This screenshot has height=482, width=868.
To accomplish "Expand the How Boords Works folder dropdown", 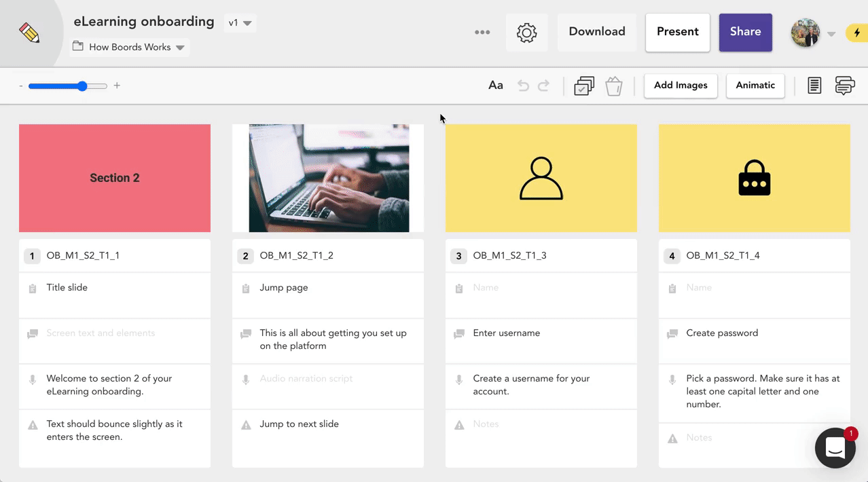I will coord(179,47).
